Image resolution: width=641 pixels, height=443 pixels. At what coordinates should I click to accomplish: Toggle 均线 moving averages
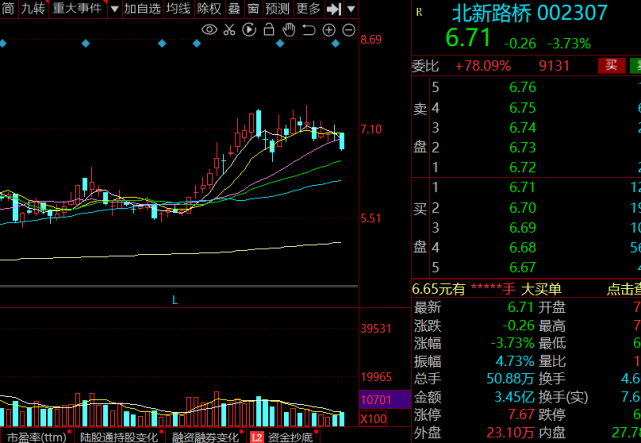[x=178, y=9]
